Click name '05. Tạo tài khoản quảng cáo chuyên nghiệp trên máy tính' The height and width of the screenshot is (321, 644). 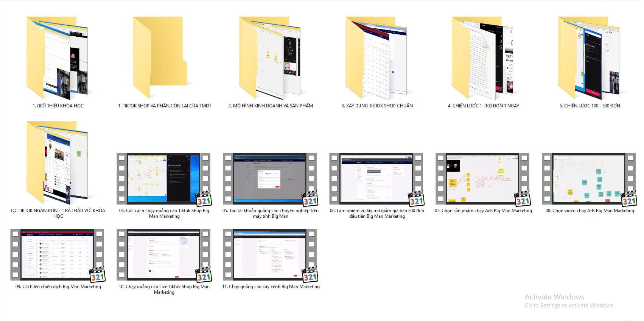click(271, 213)
